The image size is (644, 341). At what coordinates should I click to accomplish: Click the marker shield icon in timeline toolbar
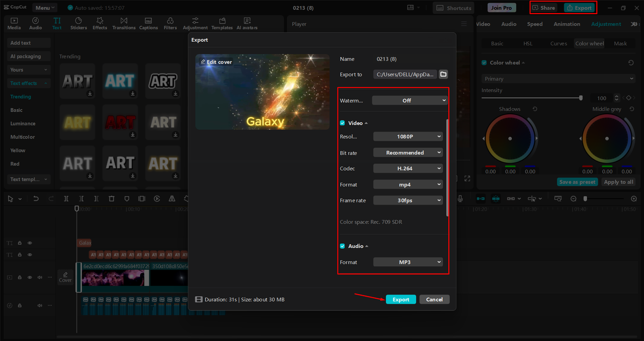127,199
